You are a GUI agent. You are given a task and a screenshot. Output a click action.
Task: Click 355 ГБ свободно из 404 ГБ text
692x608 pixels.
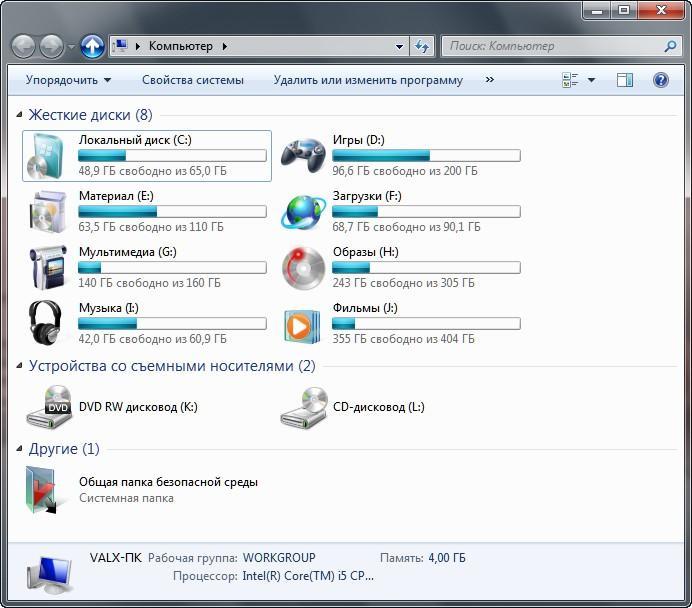[x=403, y=338]
